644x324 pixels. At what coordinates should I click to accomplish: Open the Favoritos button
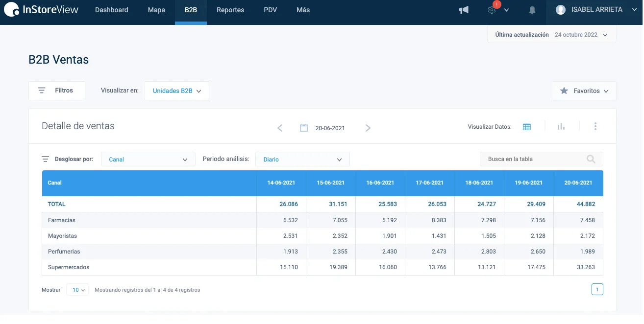[x=584, y=91]
